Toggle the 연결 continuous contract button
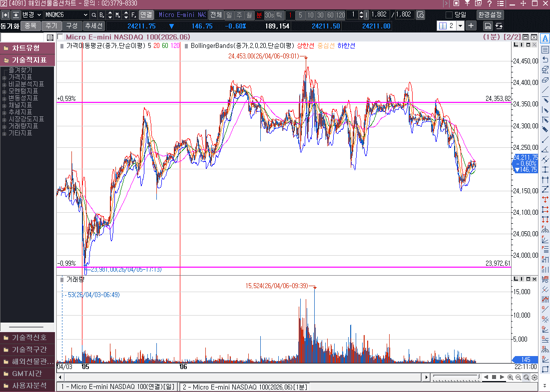 [146, 15]
